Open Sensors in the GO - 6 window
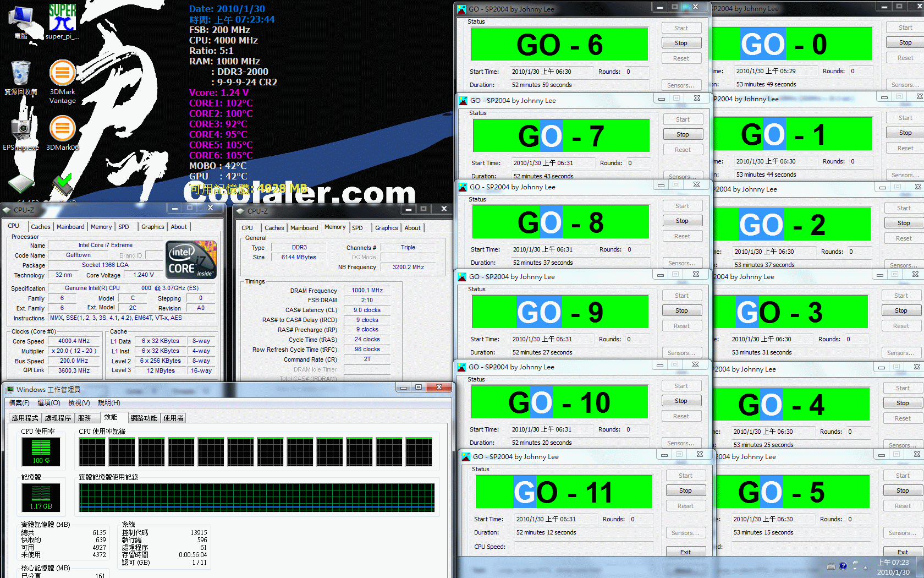924x578 pixels. click(681, 85)
